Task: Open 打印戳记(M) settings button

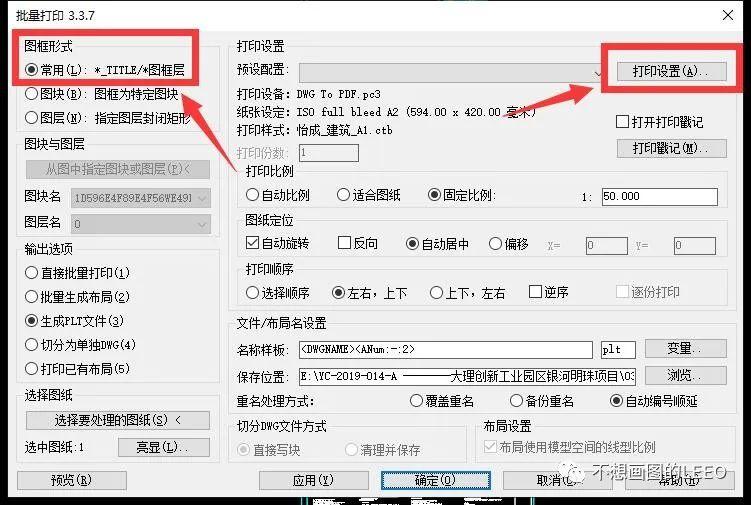Action: 671,149
